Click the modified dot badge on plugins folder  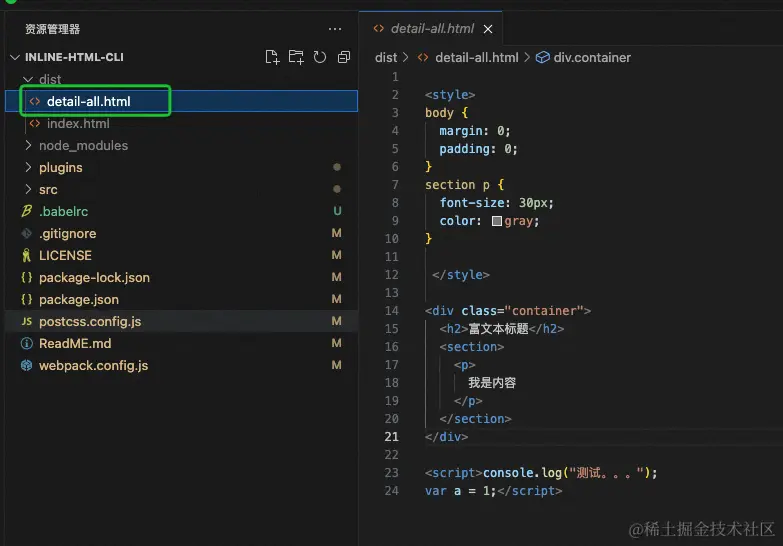click(337, 167)
